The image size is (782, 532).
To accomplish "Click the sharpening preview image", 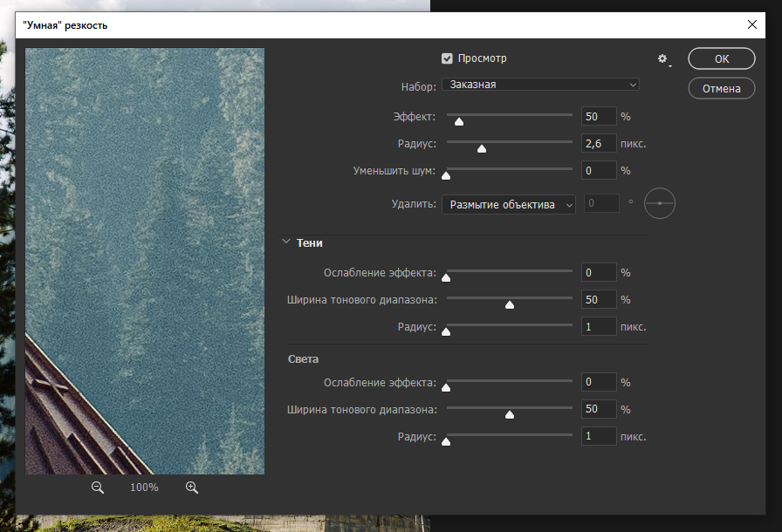I will (145, 261).
